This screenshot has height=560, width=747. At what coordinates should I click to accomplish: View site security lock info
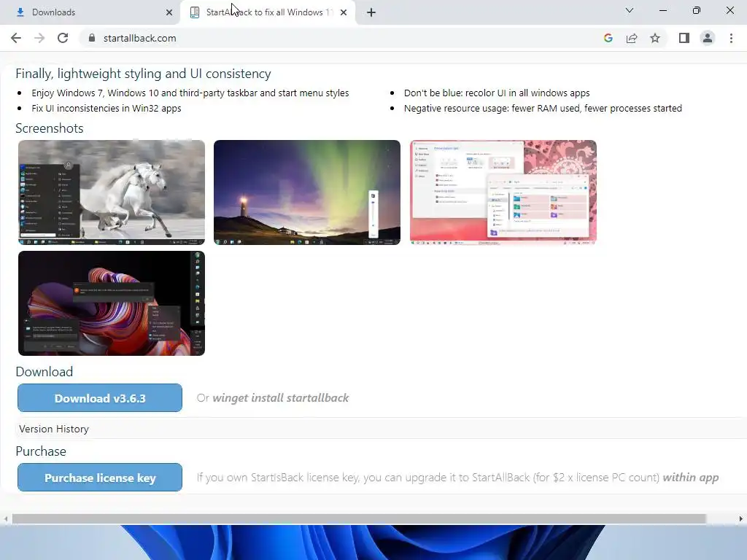[92, 38]
